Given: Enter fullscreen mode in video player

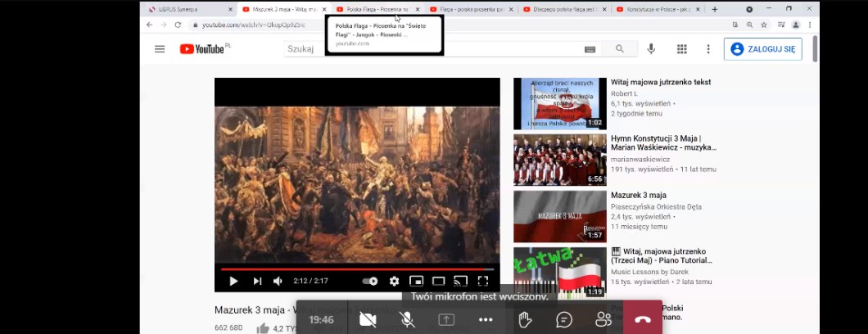Looking at the screenshot, I should pyautogui.click(x=483, y=281).
